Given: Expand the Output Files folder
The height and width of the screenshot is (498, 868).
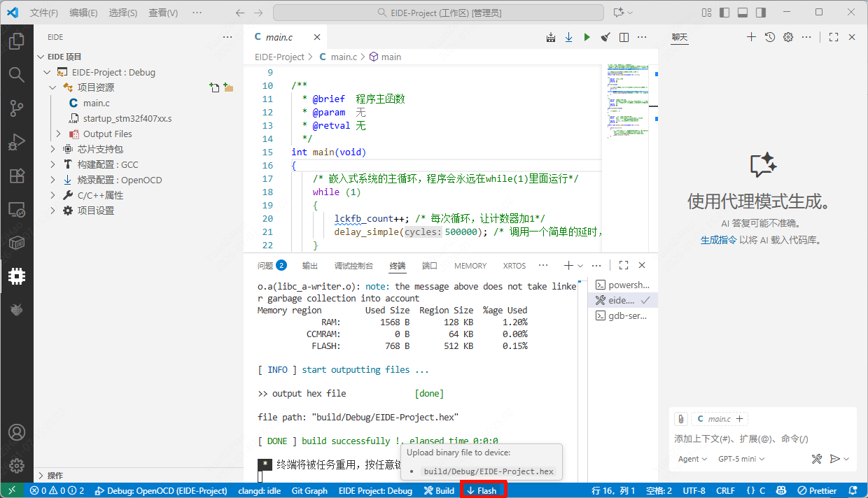Looking at the screenshot, I should coord(106,134).
